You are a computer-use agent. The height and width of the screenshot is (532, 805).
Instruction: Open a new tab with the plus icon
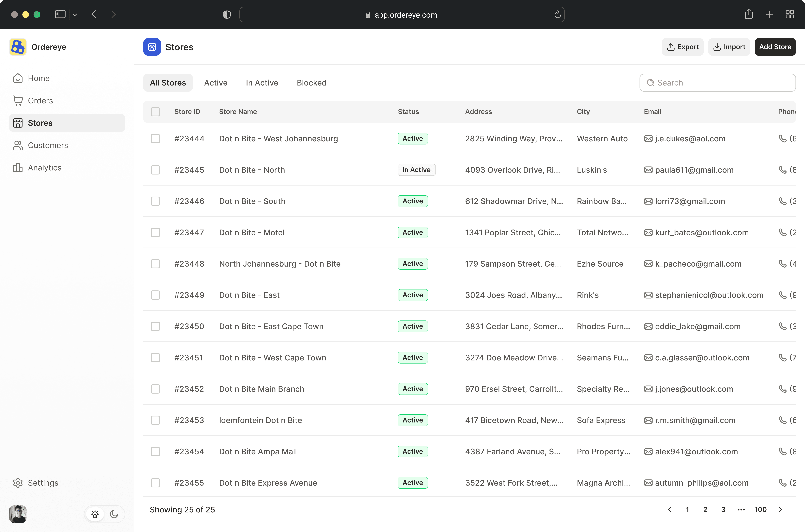point(769,14)
